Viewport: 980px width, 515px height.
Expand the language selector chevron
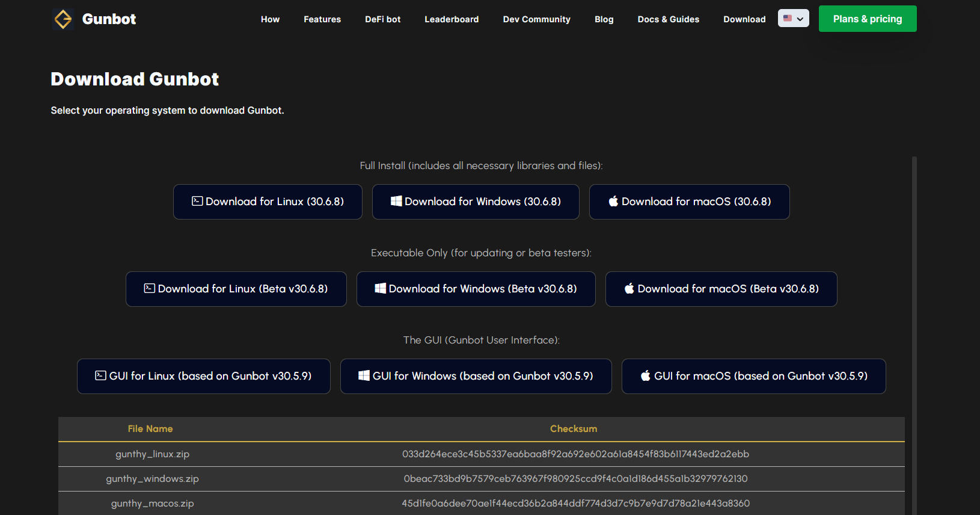[x=800, y=19]
